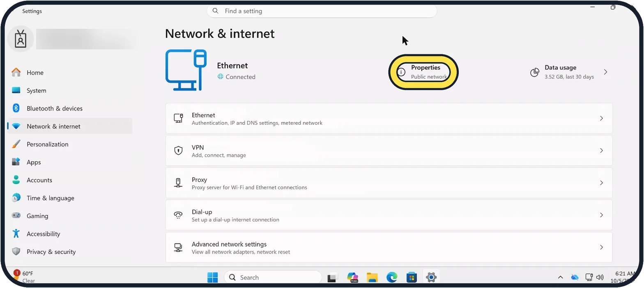Open Home in the settings sidebar
Viewport: 644px width, 288px height.
pyautogui.click(x=69, y=72)
